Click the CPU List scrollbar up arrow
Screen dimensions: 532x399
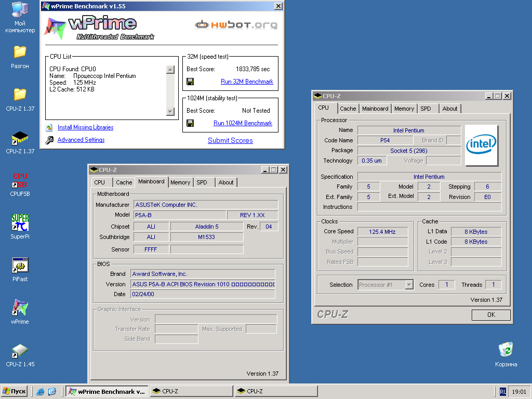point(170,69)
